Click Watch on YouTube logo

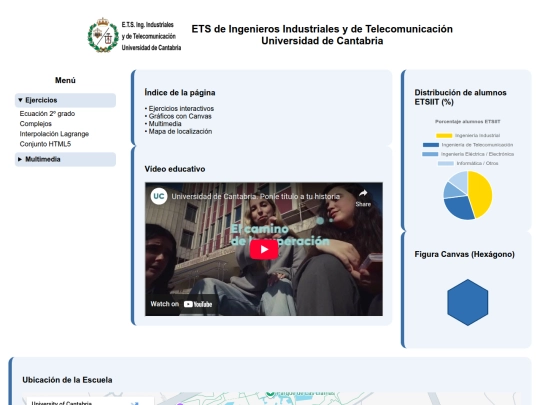198,304
